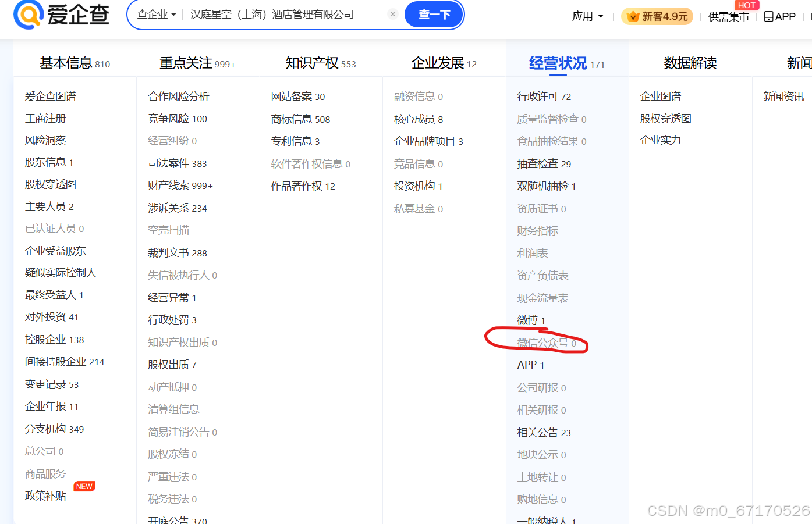This screenshot has height=524, width=812.
Task: Open 裁判文书 288
Action: click(x=178, y=253)
